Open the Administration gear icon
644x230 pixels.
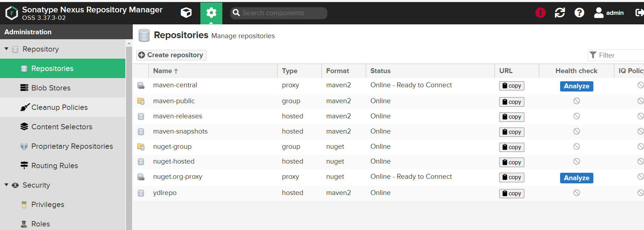click(211, 13)
